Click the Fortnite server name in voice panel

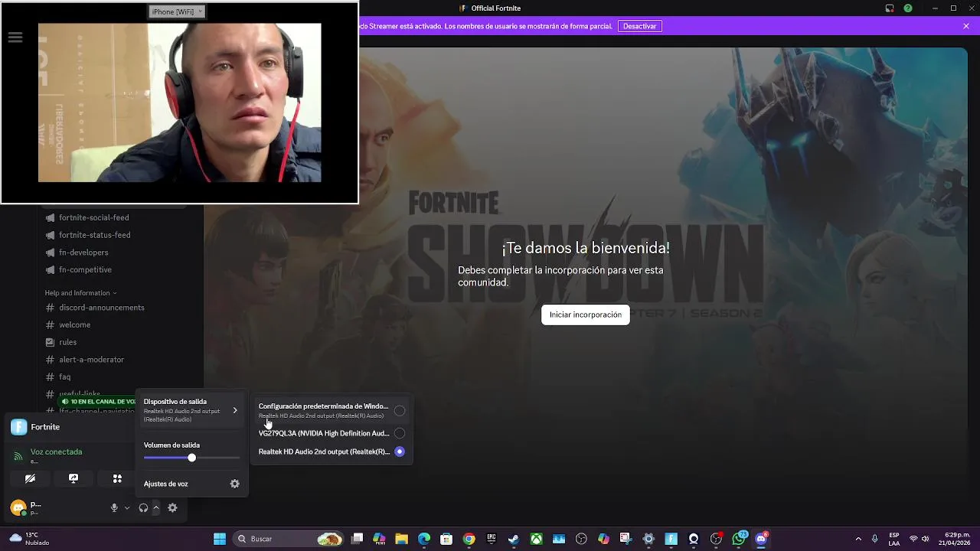45,427
